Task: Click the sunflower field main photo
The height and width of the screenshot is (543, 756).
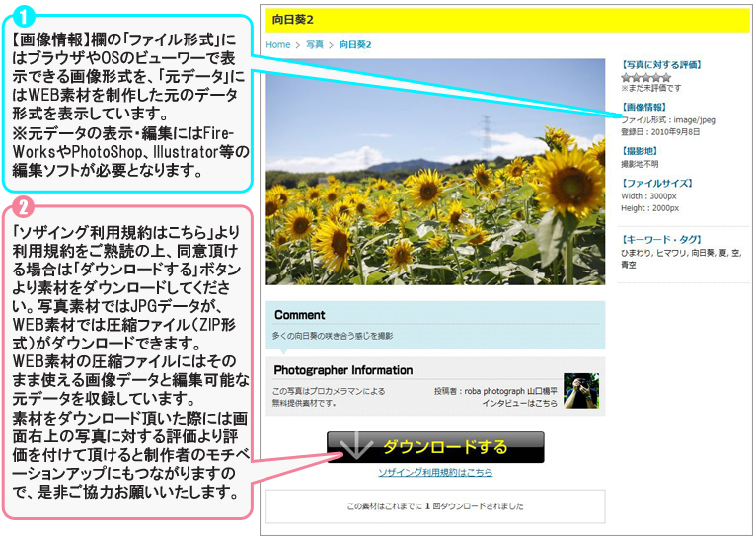Action: 435,172
